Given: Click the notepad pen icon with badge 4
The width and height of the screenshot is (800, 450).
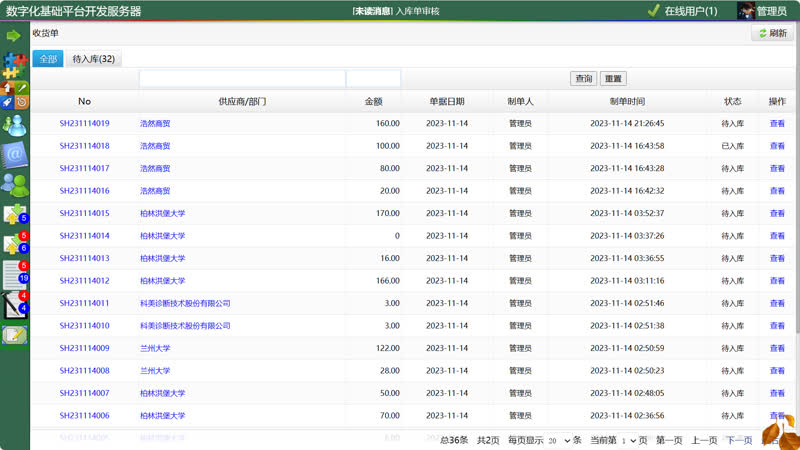Looking at the screenshot, I should point(14,305).
